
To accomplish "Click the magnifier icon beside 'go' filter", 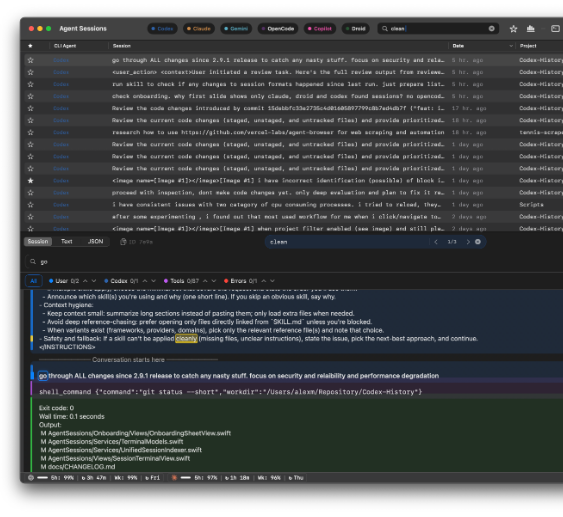I will click(x=33, y=262).
